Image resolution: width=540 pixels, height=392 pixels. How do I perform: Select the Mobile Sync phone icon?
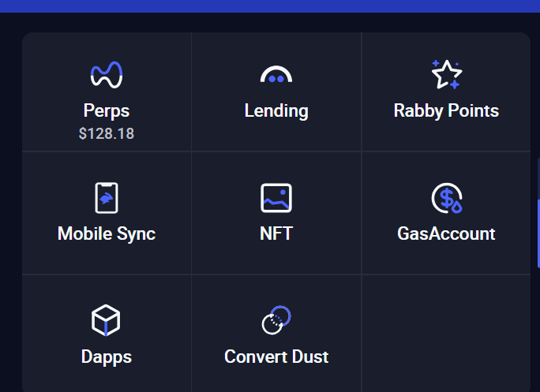click(x=107, y=198)
